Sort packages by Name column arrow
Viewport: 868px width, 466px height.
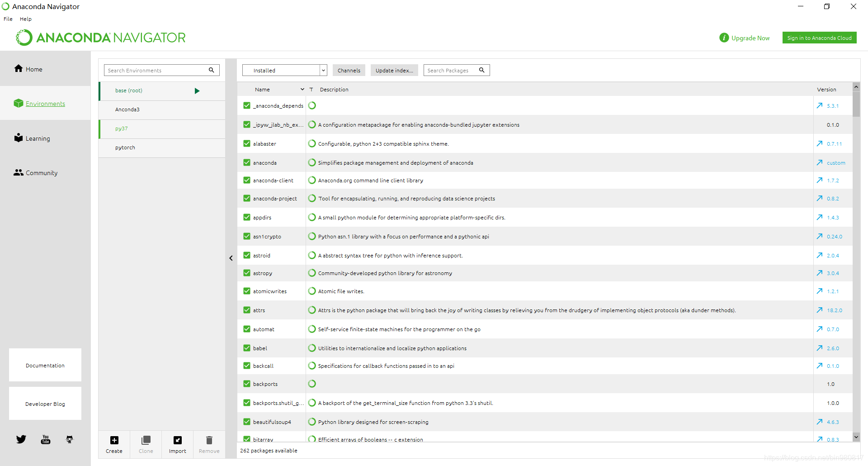pyautogui.click(x=302, y=89)
